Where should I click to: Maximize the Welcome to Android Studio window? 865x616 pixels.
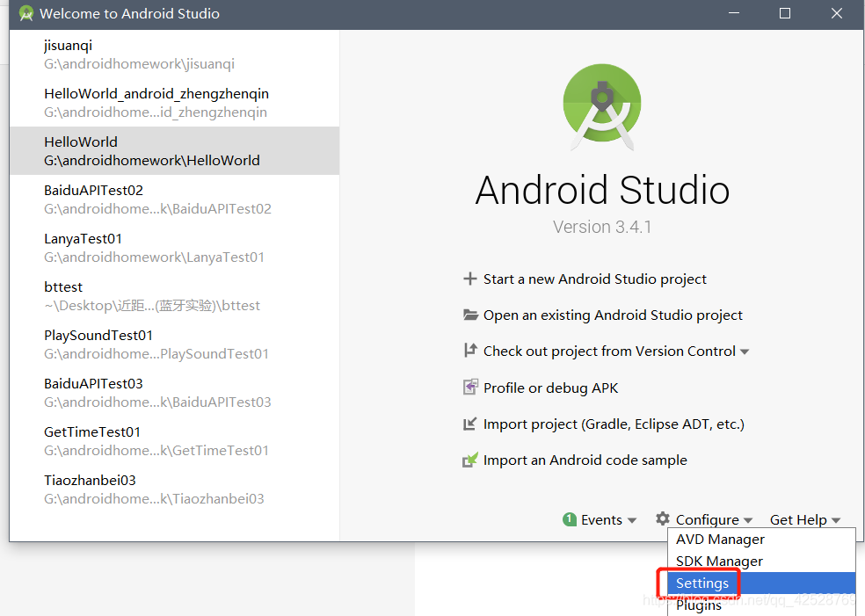(x=785, y=13)
